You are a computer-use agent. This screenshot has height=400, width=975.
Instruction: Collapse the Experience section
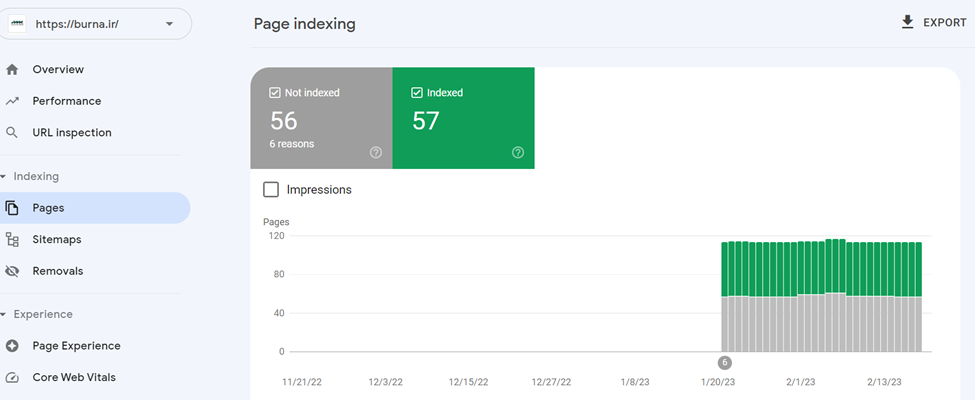point(4,315)
